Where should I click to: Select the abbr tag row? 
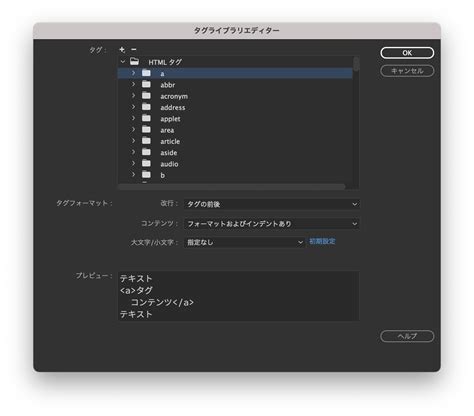[x=235, y=85]
